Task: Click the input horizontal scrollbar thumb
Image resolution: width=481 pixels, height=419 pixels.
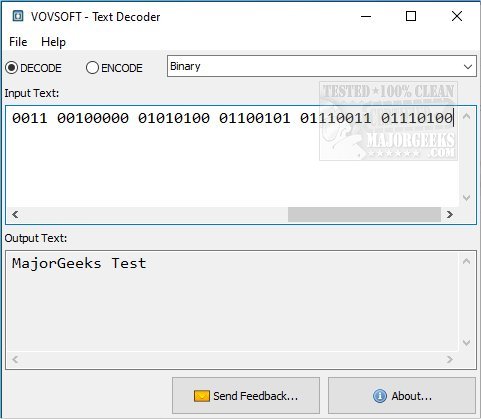Action: tap(364, 214)
